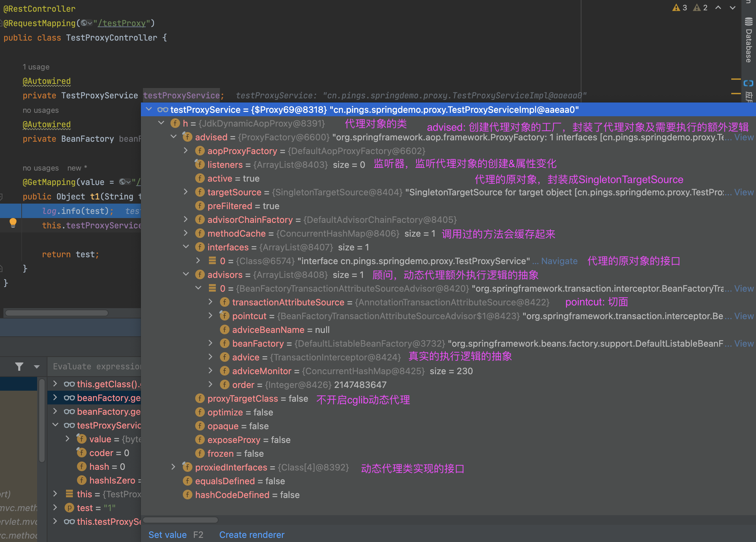756x542 pixels.
Task: Collapse the h JdkDynamicAopProxy node
Action: [x=161, y=123]
